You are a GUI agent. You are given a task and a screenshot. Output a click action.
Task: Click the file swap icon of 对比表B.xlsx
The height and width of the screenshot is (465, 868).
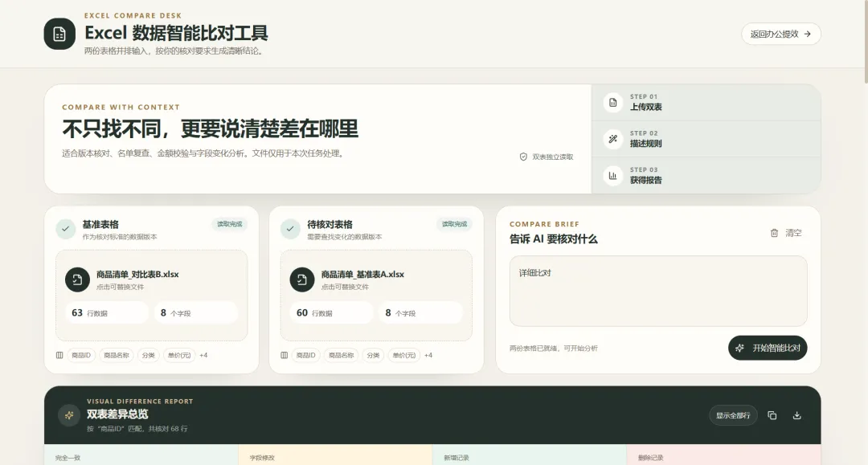77,279
